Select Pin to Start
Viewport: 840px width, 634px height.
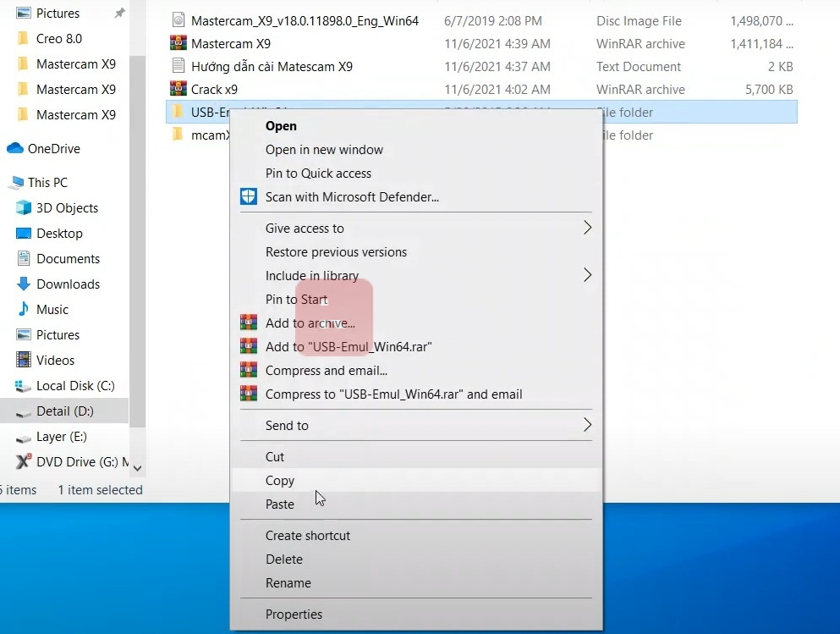point(296,299)
